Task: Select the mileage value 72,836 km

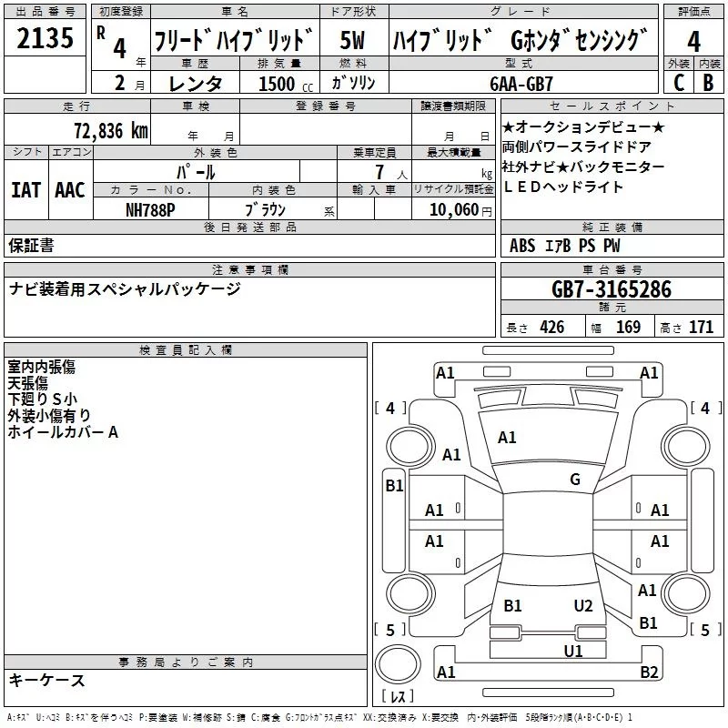Action: click(x=109, y=131)
